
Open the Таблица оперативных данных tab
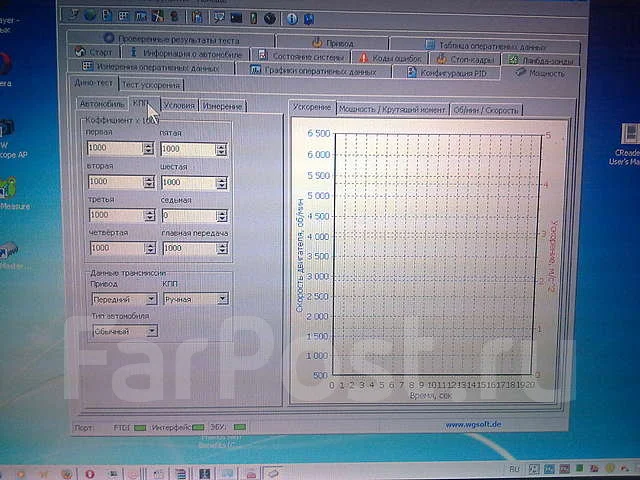coord(485,45)
